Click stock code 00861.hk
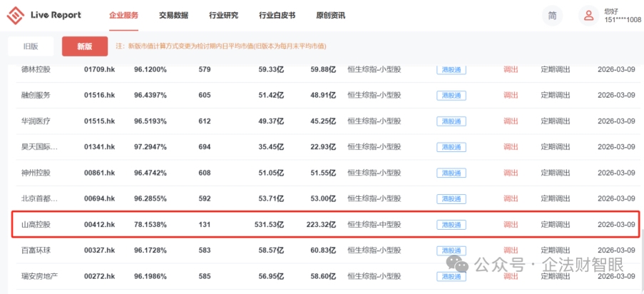Image resolution: width=644 pixels, height=294 pixels. [x=99, y=173]
